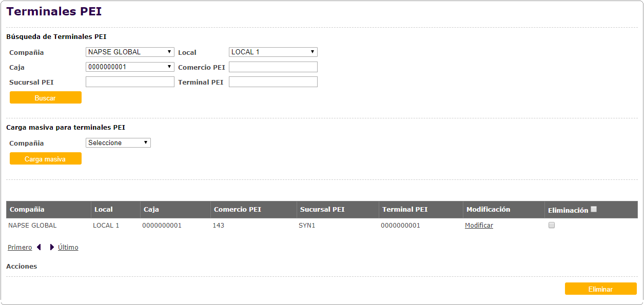Viewport: 644px width, 305px height.
Task: Click the Caja column header
Action: [151, 210]
